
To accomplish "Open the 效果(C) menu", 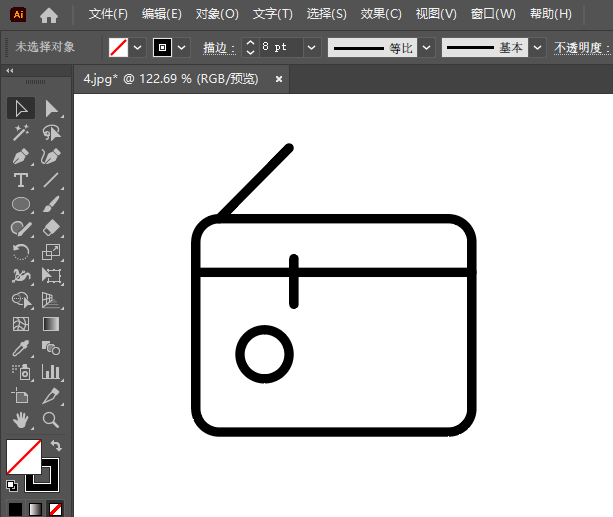I will (381, 14).
